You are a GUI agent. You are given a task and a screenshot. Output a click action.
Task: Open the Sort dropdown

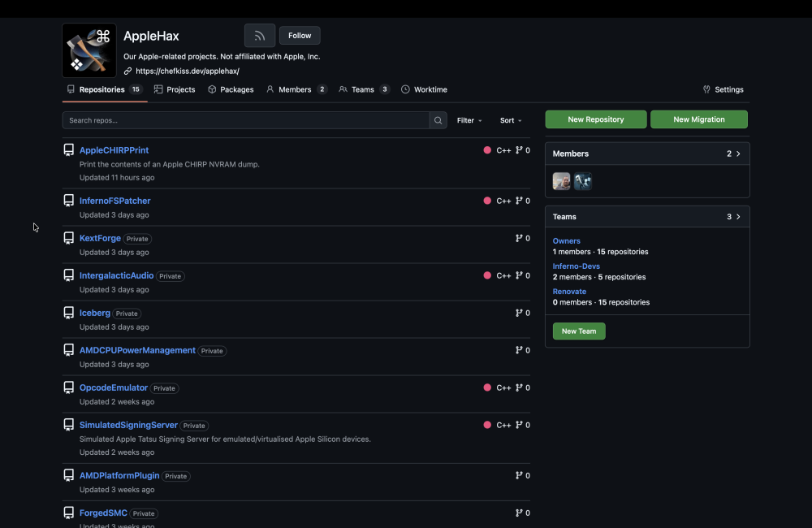pos(511,120)
